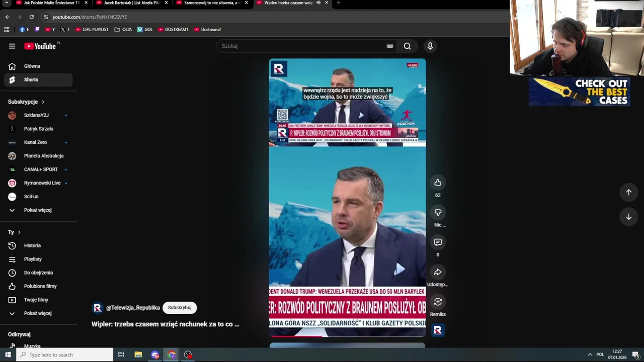Open browser apps grid in bookmarks bar
Image resolution: width=644 pixels, height=362 pixels.
tap(7, 29)
